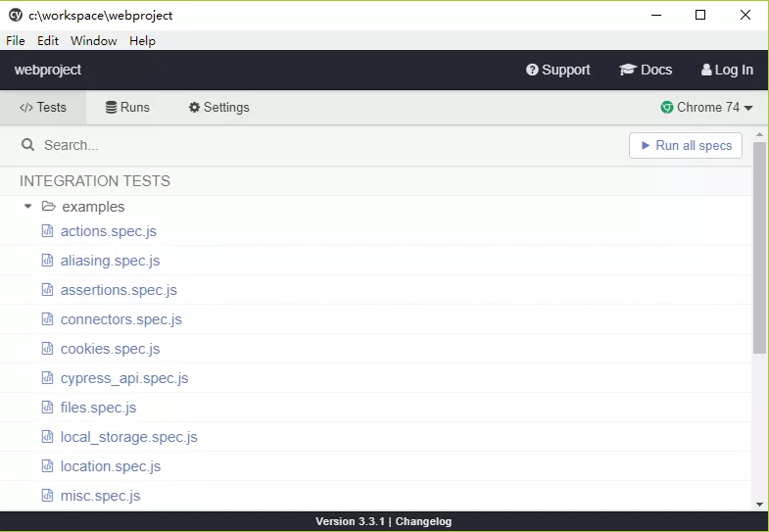Run the location.spec.js test file

click(x=111, y=466)
